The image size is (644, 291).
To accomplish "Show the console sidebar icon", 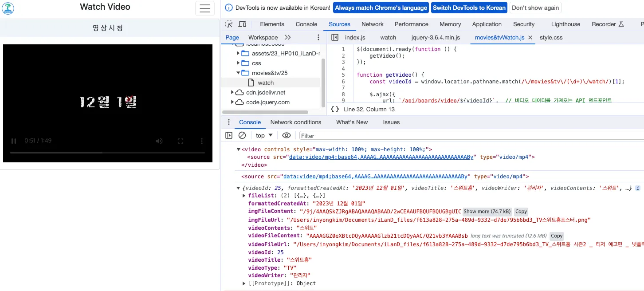I will [x=229, y=135].
